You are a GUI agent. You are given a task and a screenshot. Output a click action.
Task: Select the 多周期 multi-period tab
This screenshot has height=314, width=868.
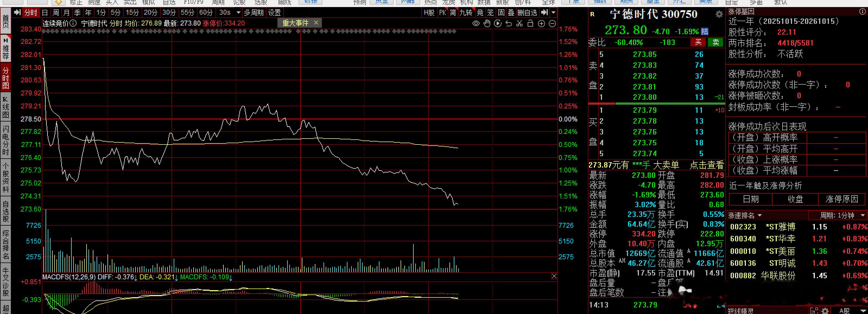coord(254,13)
